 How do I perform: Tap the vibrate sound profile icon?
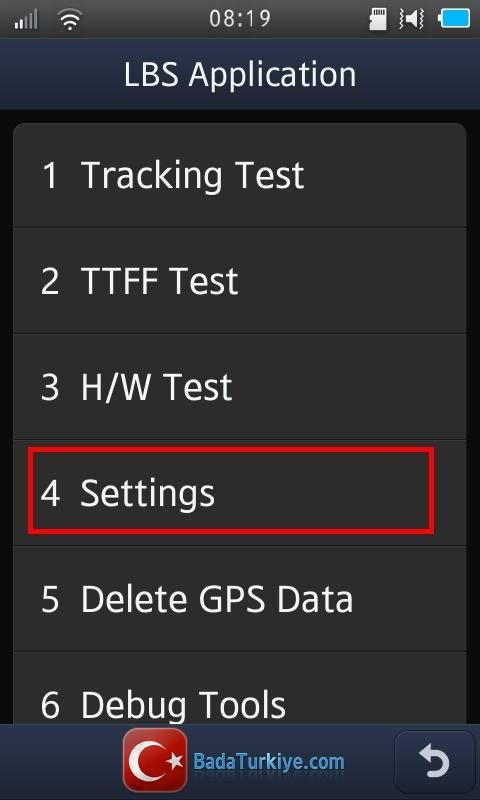coord(412,19)
